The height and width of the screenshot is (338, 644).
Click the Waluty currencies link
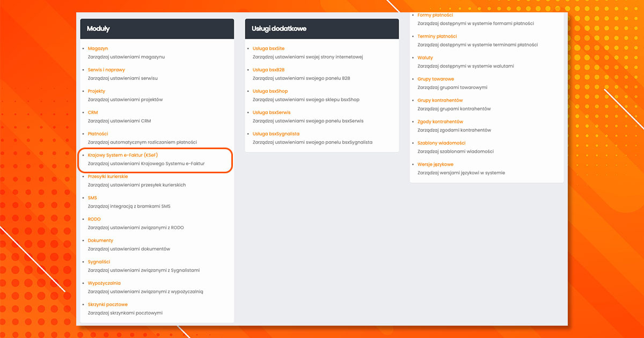coord(425,57)
